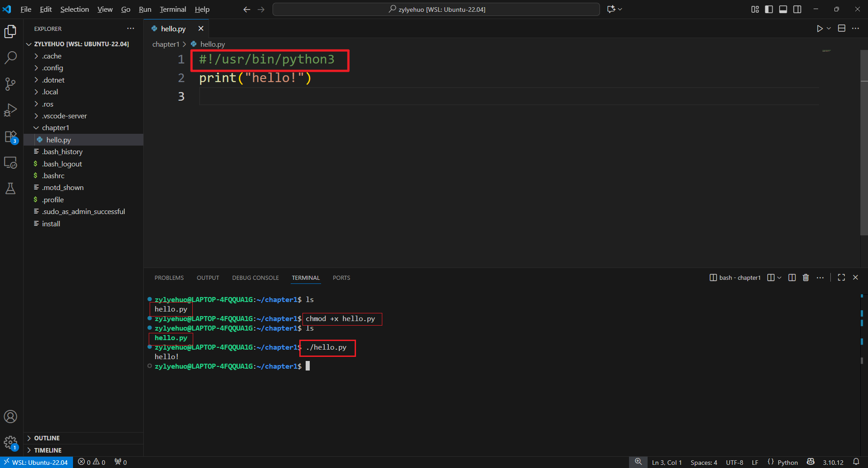Image resolution: width=868 pixels, height=468 pixels.
Task: Open .bashrc file in explorer
Action: coord(83,176)
